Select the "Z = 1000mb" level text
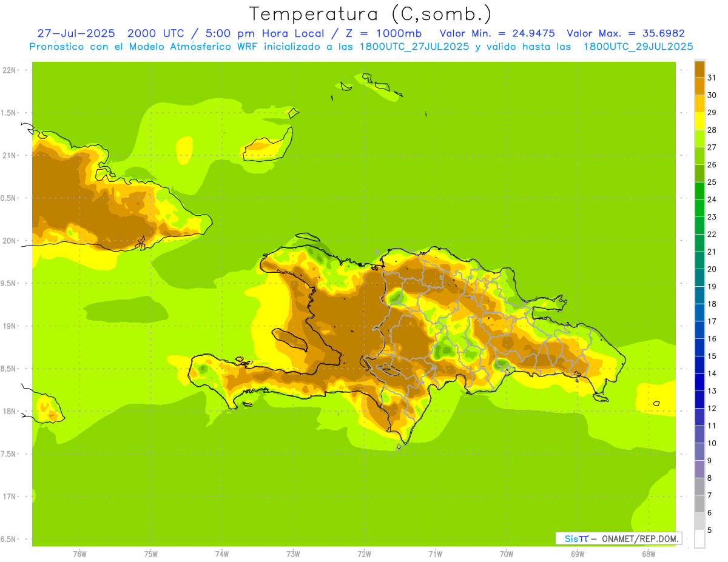728x562 pixels. [383, 33]
